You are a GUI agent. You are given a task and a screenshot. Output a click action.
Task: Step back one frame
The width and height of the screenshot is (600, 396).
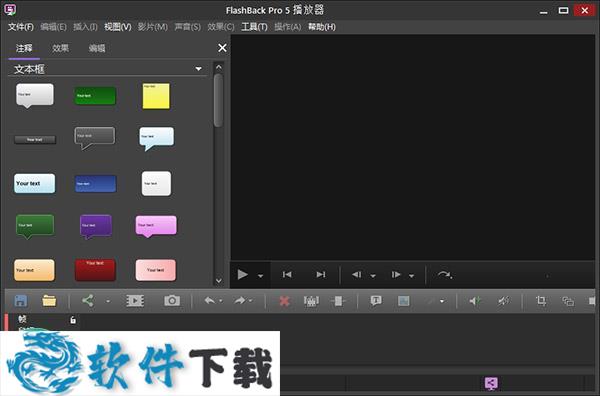(357, 275)
